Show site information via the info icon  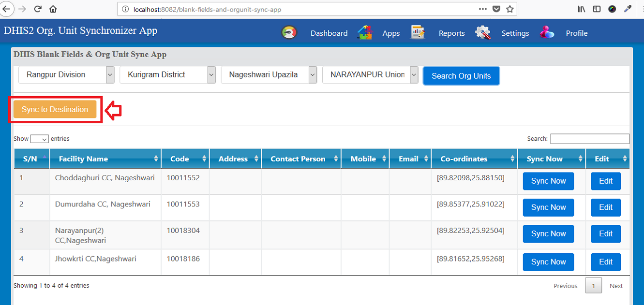tap(125, 9)
